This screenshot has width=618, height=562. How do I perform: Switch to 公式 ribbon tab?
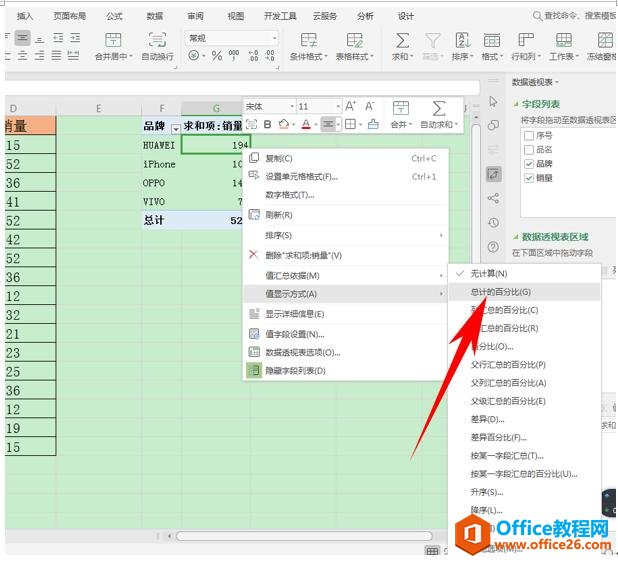(x=114, y=16)
